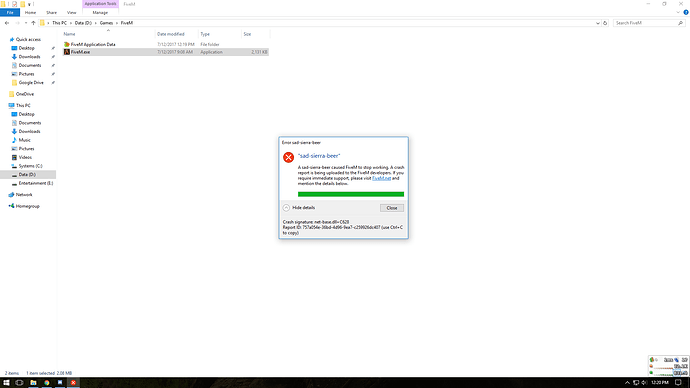Viewport: 690px width, 388px height.
Task: Close the sad-sierra-beer error dialog
Action: (x=392, y=208)
